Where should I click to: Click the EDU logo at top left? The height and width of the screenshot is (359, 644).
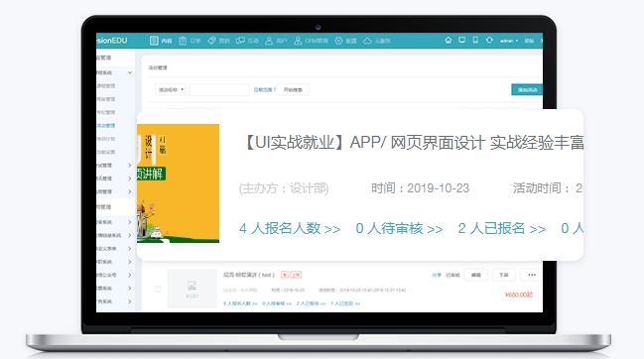[112, 41]
